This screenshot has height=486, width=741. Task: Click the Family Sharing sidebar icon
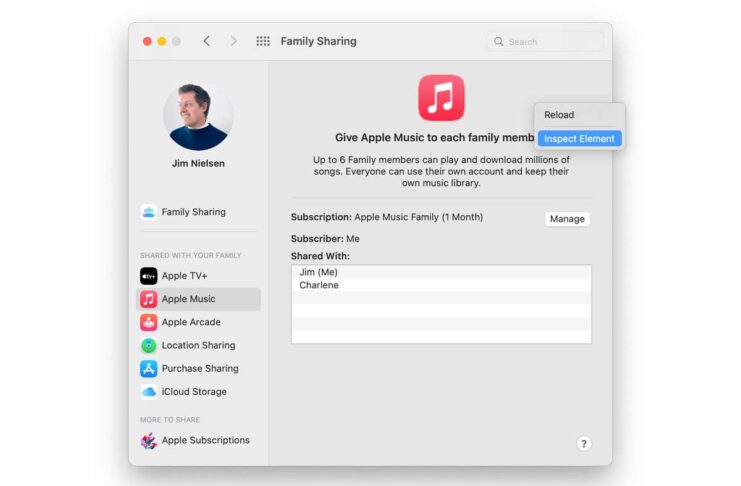click(x=148, y=212)
